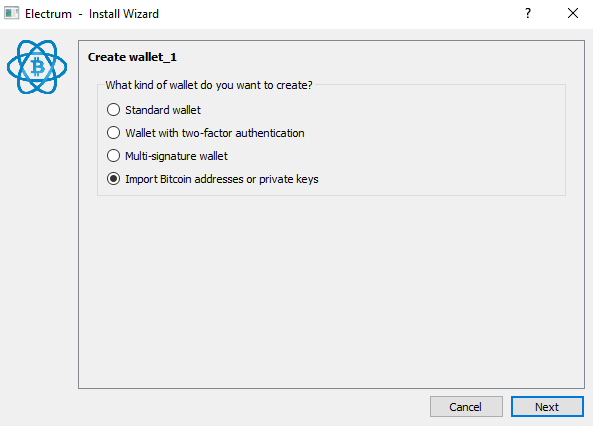The height and width of the screenshot is (426, 593).
Task: Select the Standard wallet radio button
Action: tap(113, 110)
